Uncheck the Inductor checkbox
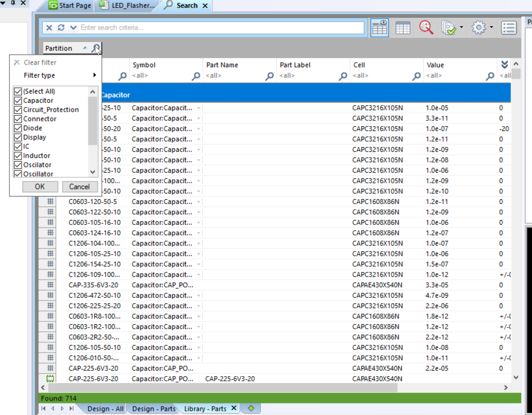This screenshot has height=415, width=532. coord(18,156)
